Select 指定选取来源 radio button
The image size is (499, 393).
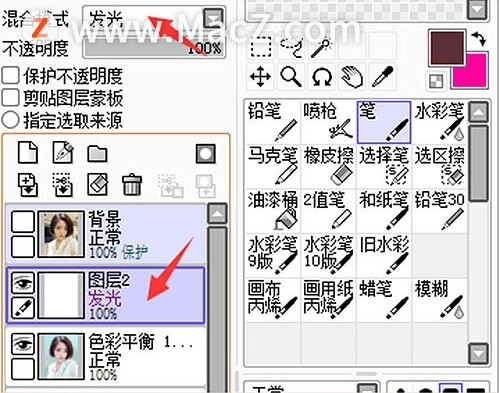point(10,119)
